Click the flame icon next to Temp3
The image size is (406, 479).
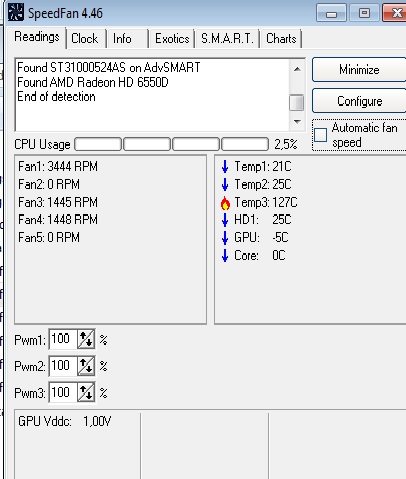pos(225,203)
